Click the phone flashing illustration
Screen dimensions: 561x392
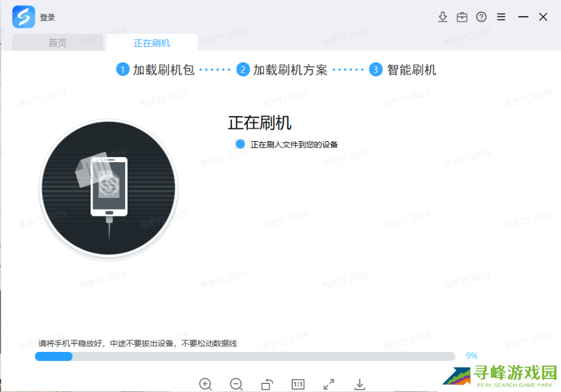108,189
